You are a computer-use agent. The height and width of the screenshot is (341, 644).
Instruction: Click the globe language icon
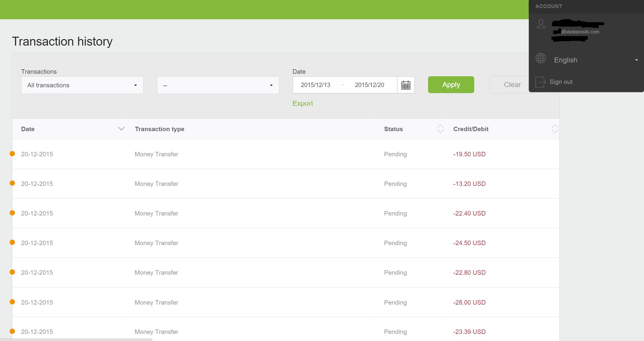(x=541, y=58)
